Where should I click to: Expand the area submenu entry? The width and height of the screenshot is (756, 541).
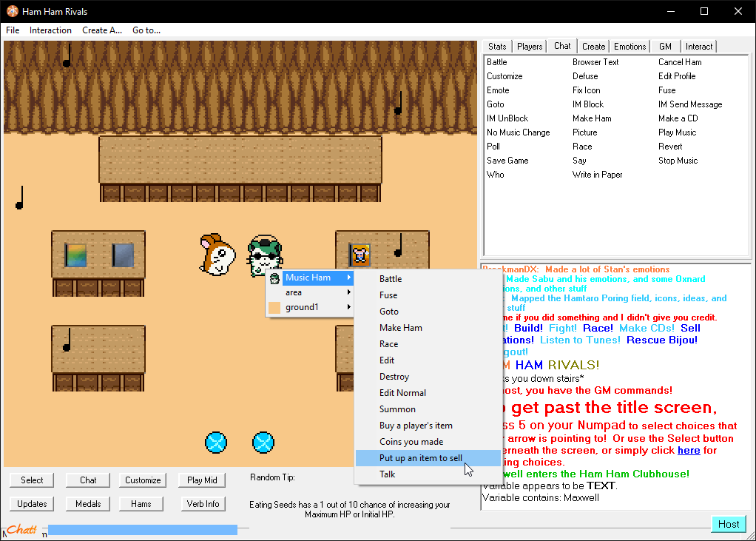[x=310, y=292]
